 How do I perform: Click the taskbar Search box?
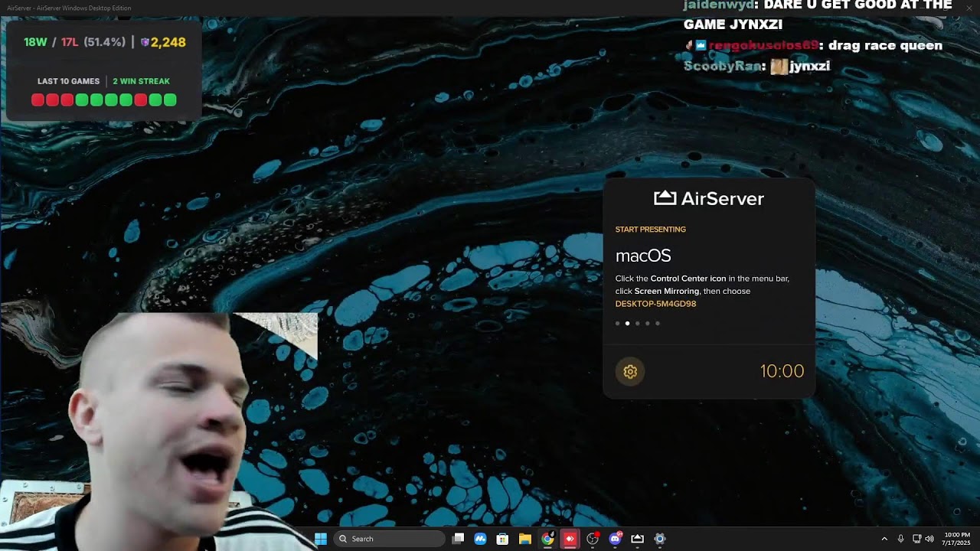pyautogui.click(x=390, y=539)
